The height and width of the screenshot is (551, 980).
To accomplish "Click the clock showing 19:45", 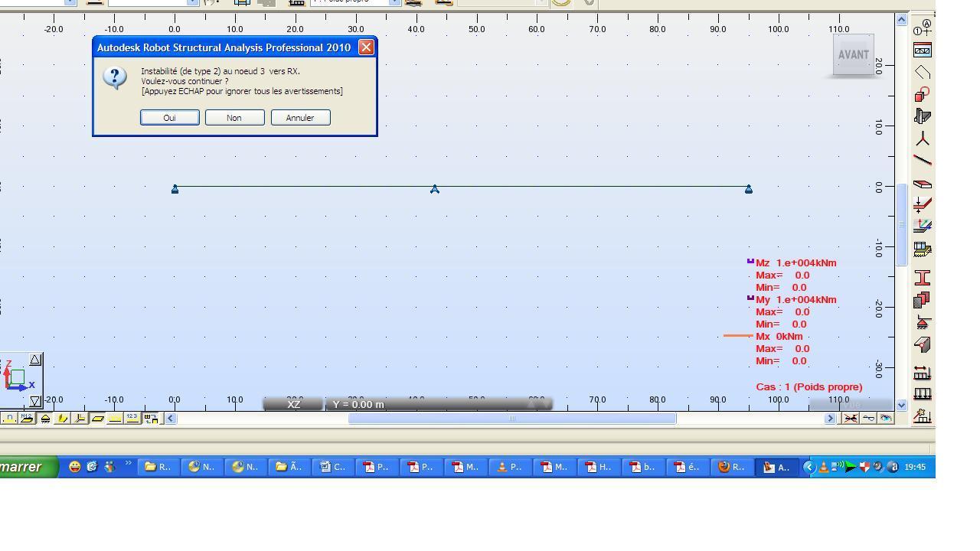I will (915, 467).
